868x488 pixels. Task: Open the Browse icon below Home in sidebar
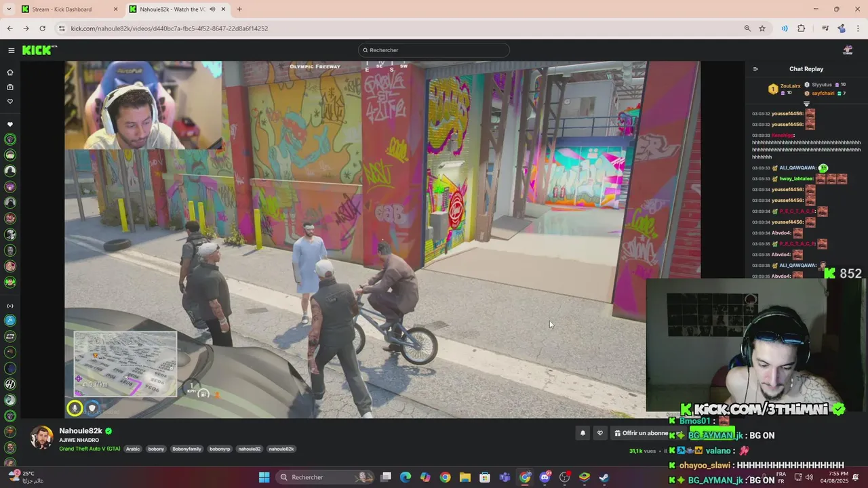point(10,87)
